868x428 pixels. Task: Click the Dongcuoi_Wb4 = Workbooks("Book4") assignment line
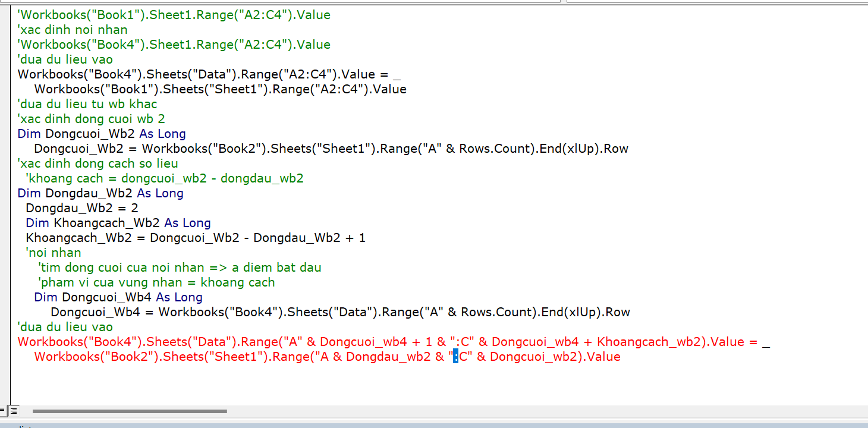coord(341,312)
